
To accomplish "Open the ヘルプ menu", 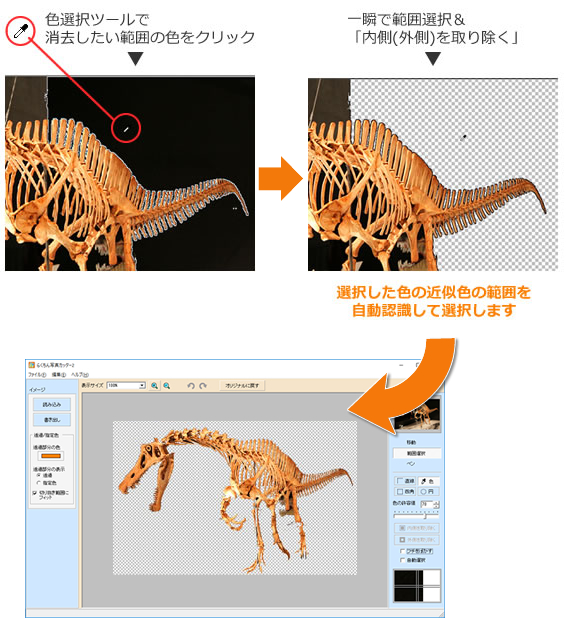I will [x=80, y=374].
